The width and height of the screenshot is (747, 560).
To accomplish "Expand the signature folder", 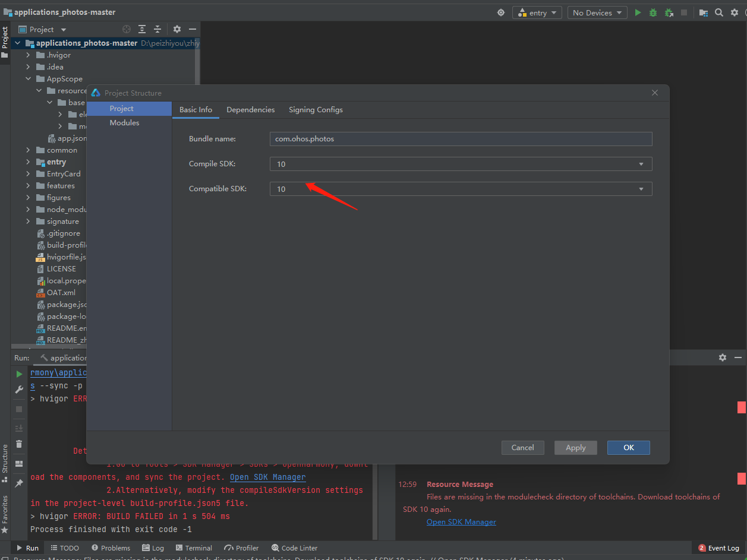I will click(28, 222).
